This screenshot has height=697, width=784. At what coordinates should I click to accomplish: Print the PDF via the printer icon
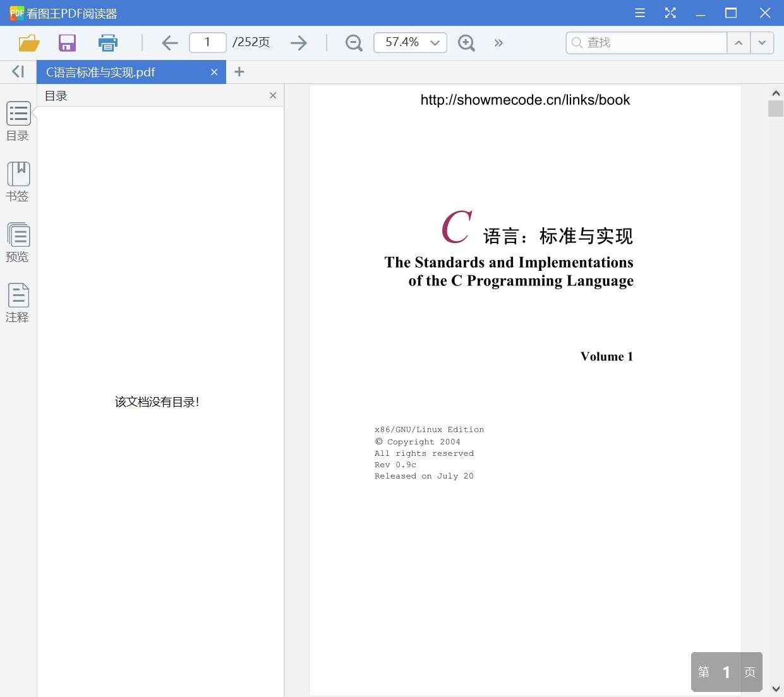tap(107, 42)
